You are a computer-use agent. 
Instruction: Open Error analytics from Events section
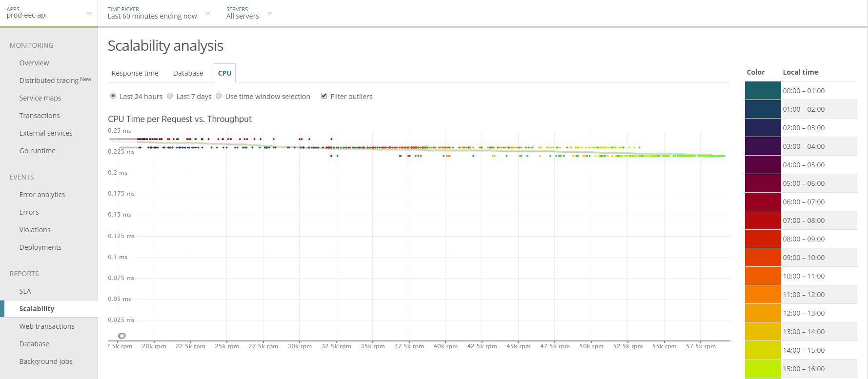(42, 195)
